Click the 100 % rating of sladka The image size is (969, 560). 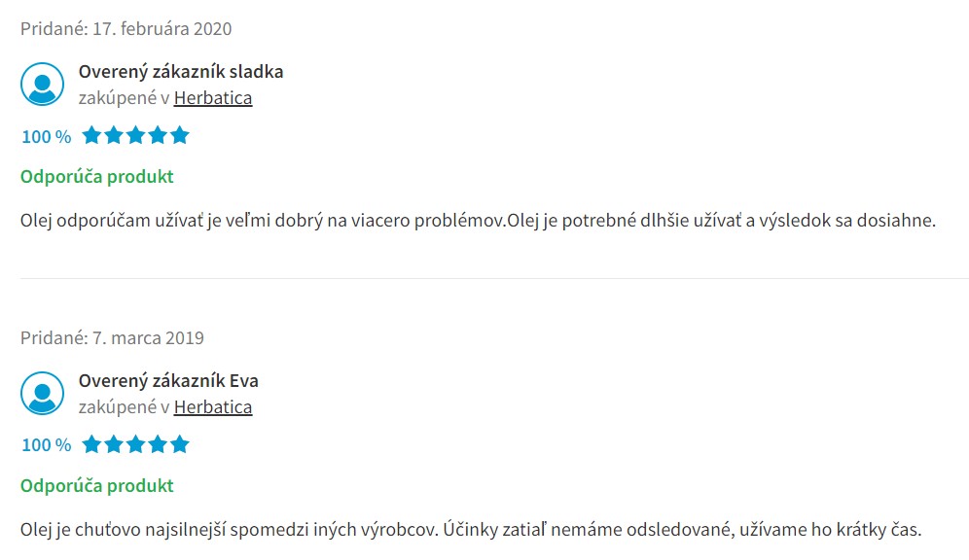[x=47, y=136]
